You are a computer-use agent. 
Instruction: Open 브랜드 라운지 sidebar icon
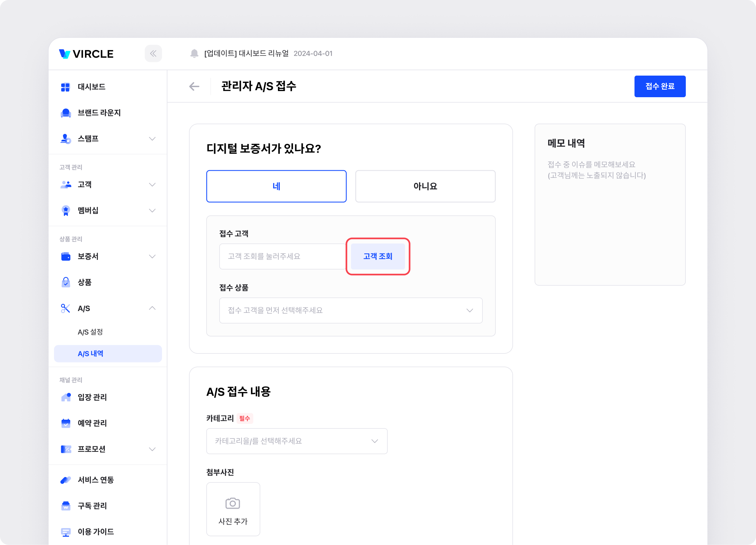click(66, 113)
